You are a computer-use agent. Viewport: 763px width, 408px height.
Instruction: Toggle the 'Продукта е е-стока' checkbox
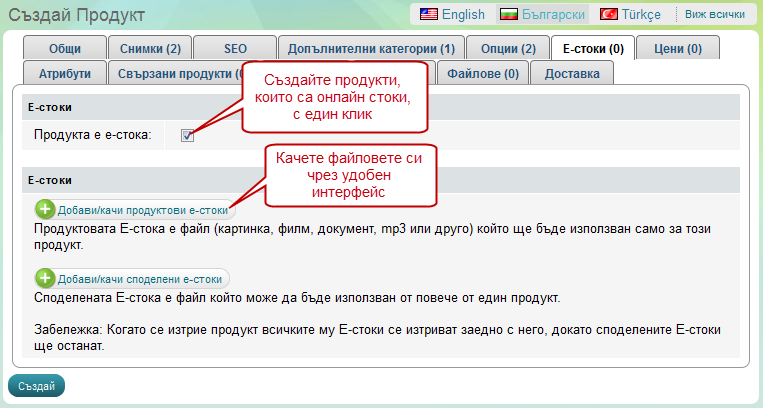coord(188,135)
